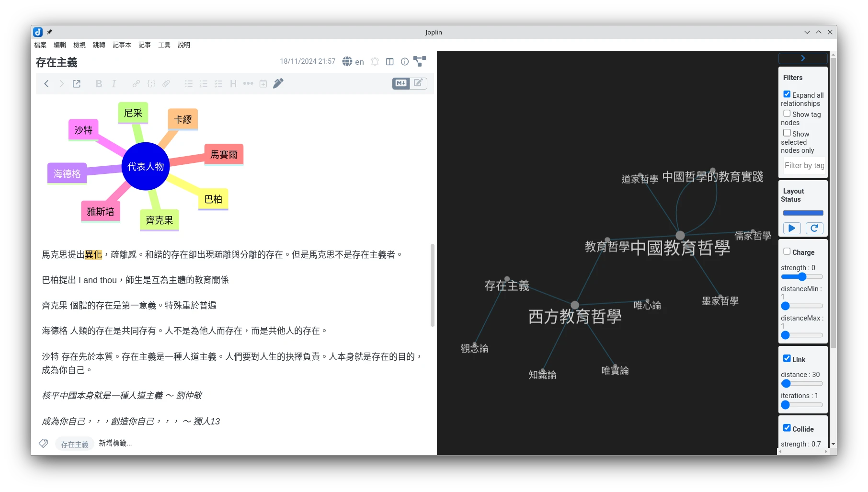Enable Show tag nodes checkbox
868x492 pixels.
787,114
